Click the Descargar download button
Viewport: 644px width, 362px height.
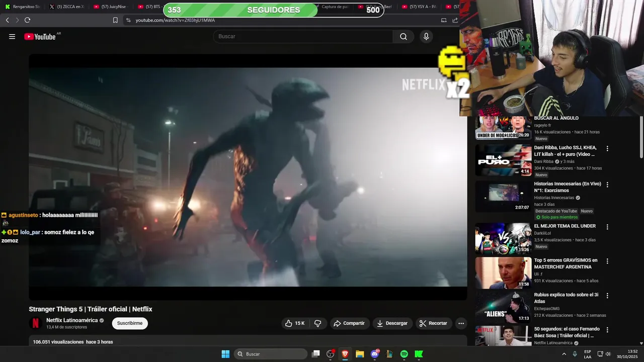(x=392, y=323)
